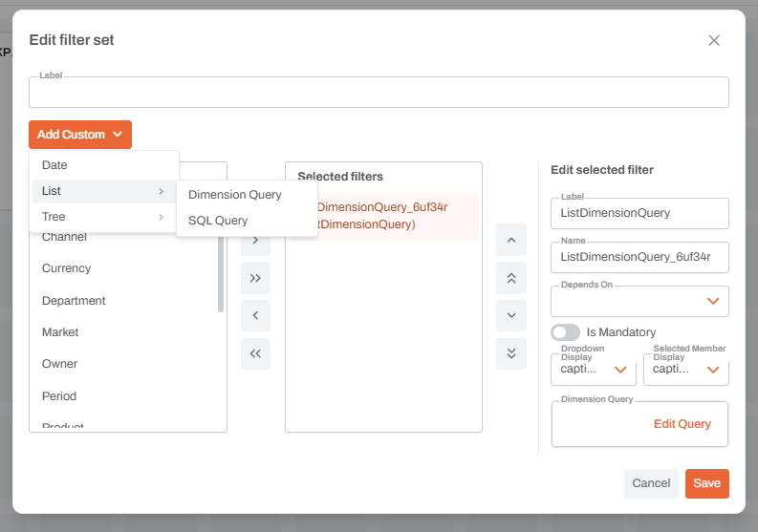
Task: Click the Name field ListDimensionQuery_6uf34r
Action: [x=639, y=257]
